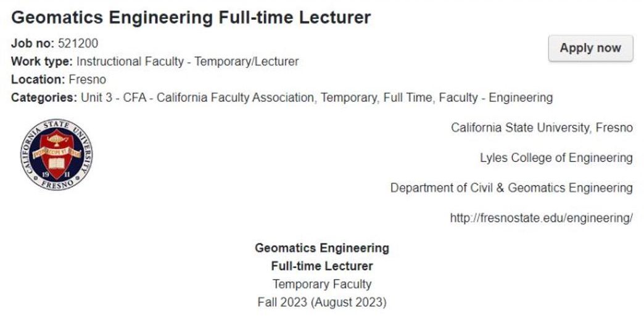Select Unit 3 - CFA category text
The height and width of the screenshot is (316, 644).
tap(114, 98)
